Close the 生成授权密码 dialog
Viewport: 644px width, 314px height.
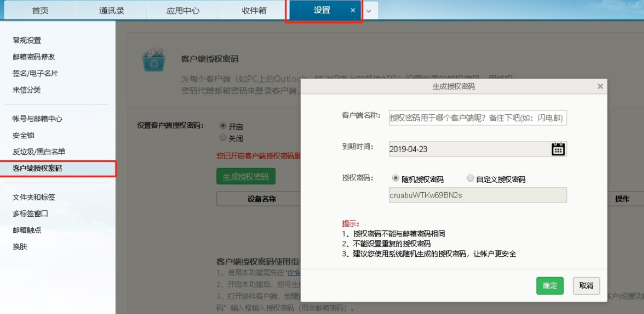(x=600, y=86)
